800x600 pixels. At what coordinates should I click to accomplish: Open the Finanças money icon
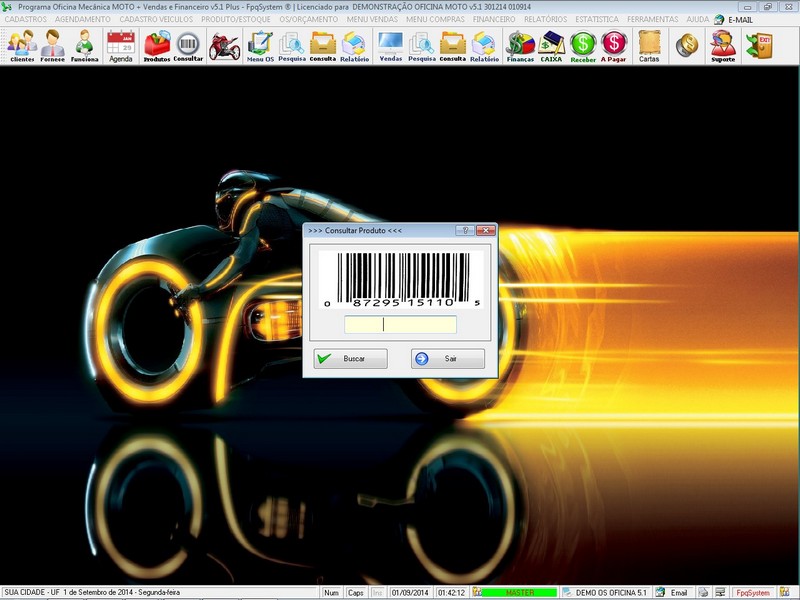click(520, 46)
